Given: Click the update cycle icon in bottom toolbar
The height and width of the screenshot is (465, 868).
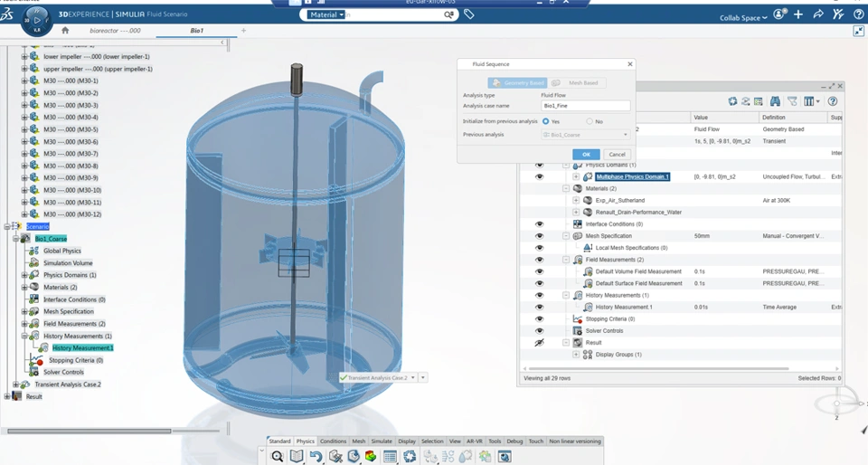Looking at the screenshot, I should (x=410, y=456).
